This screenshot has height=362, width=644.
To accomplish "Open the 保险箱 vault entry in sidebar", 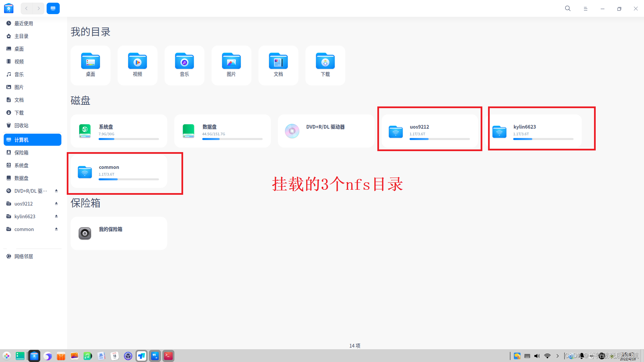I will point(22,152).
